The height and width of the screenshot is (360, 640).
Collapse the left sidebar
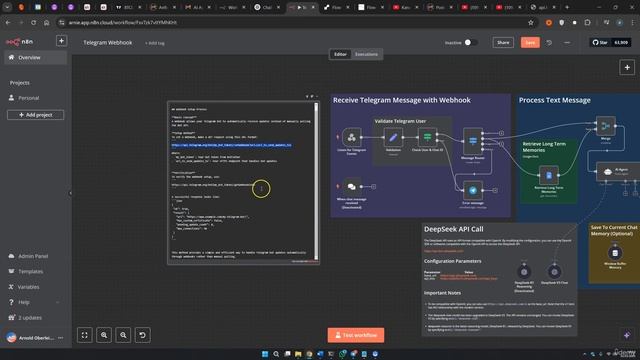pyautogui.click(x=70, y=193)
